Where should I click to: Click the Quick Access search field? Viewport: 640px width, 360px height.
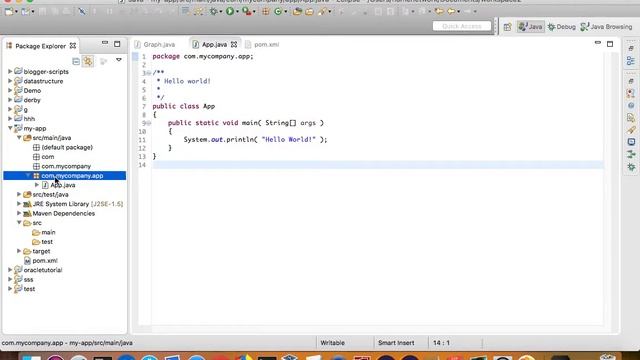(462, 26)
